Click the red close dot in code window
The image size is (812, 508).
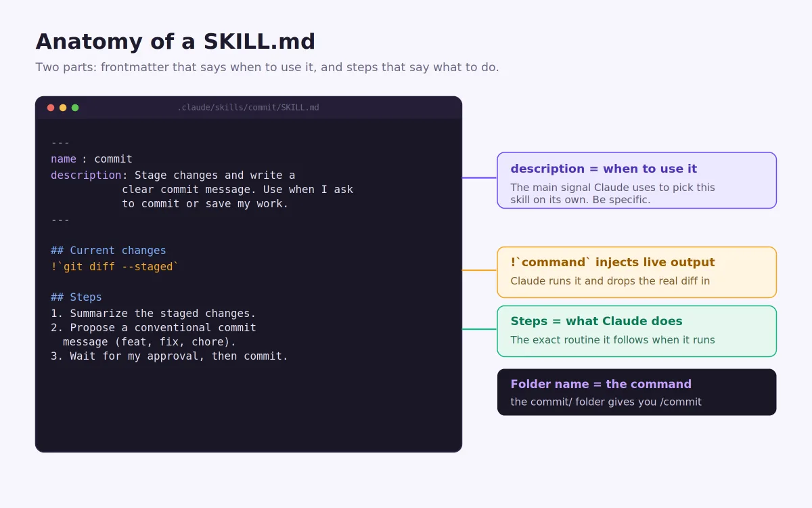pyautogui.click(x=51, y=108)
